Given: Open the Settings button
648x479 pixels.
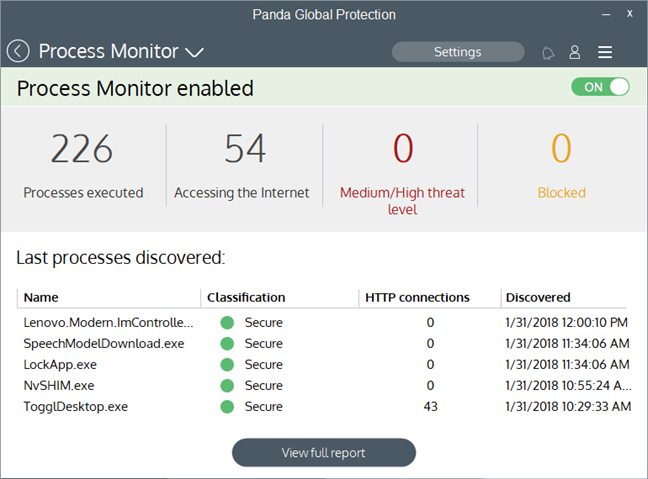Looking at the screenshot, I should pyautogui.click(x=458, y=52).
